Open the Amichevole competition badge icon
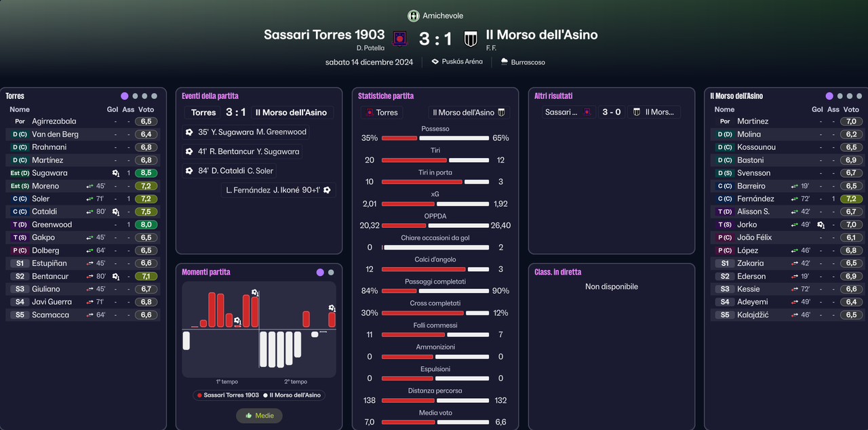The image size is (868, 430). 413,16
